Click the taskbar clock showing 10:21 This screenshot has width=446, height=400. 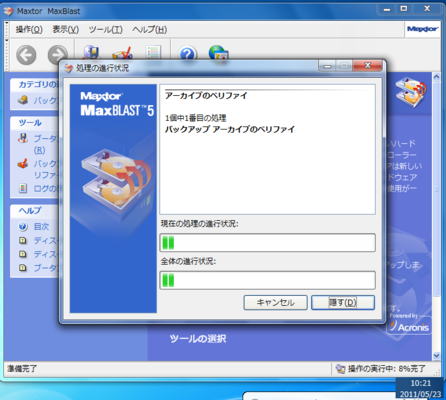point(421,383)
